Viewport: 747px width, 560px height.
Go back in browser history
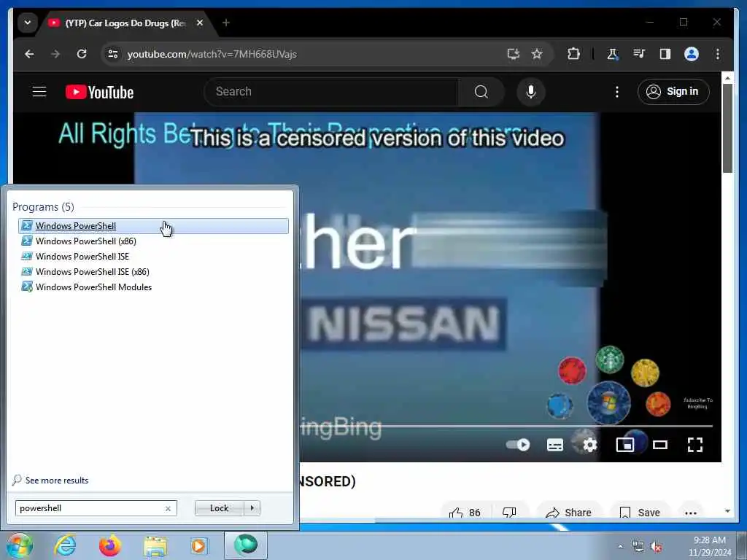(29, 54)
